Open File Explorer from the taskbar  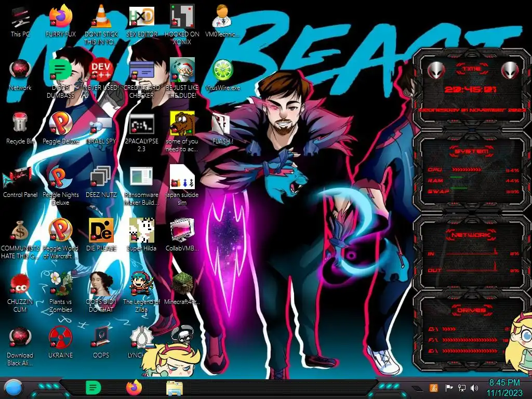(175, 389)
